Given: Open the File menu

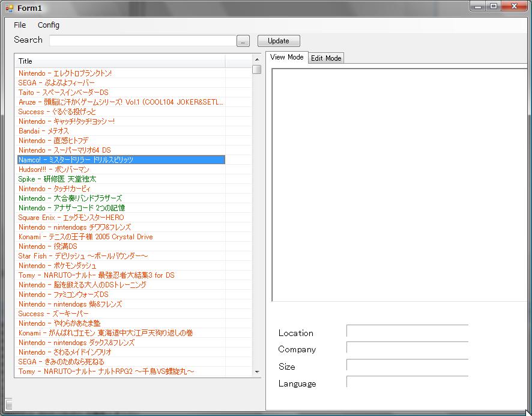Looking at the screenshot, I should [20, 25].
